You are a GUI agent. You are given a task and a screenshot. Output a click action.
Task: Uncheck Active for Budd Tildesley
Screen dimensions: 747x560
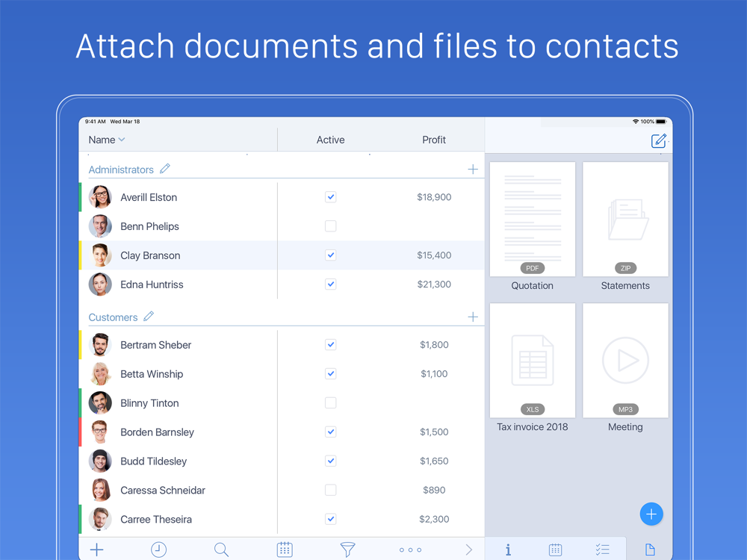pos(331,461)
